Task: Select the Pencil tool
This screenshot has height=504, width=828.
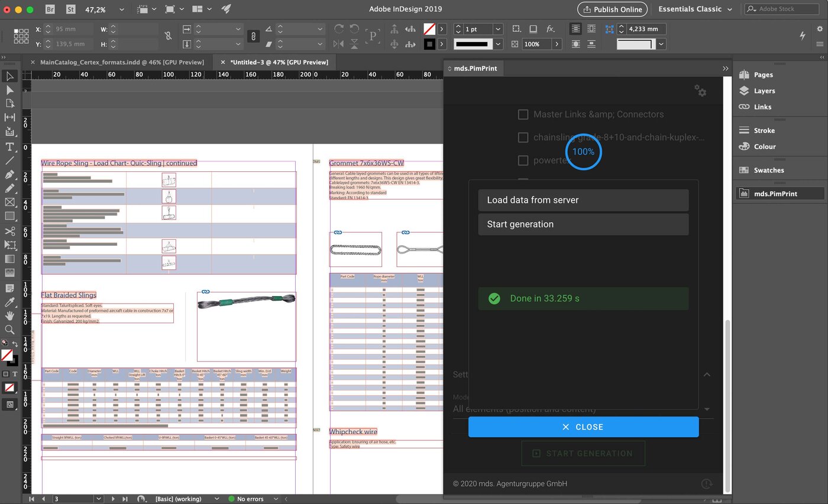Action: (9, 188)
